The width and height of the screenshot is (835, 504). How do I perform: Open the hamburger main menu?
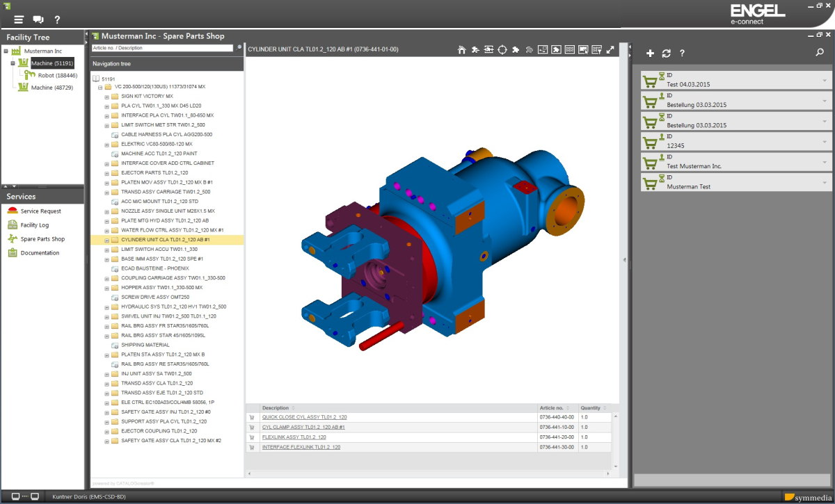tap(19, 19)
